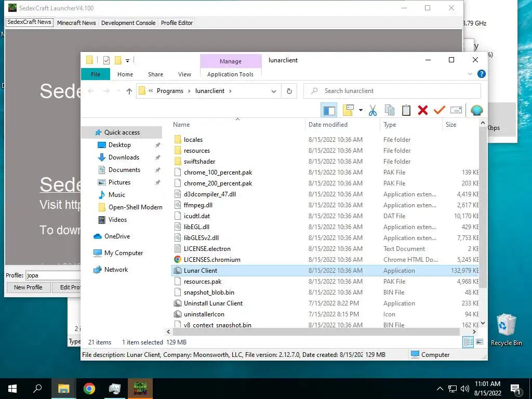Click SedexCraft taskbar icon
Viewport: 532px width, 399px height.
[140, 389]
